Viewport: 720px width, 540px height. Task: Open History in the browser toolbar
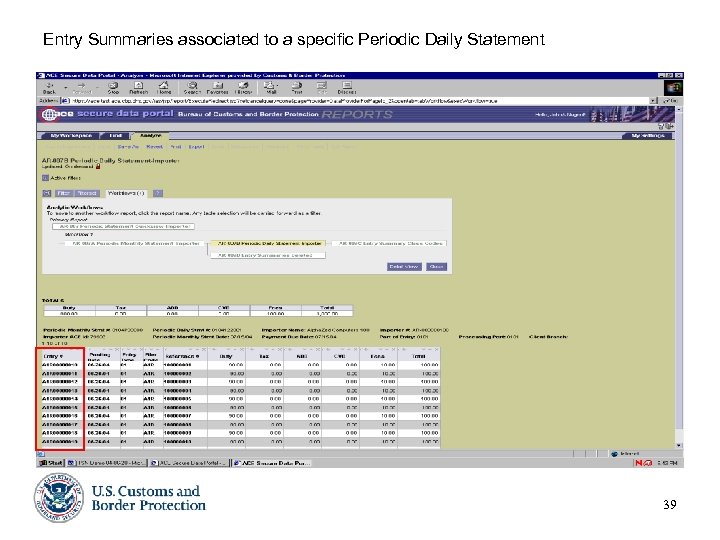pos(243,88)
